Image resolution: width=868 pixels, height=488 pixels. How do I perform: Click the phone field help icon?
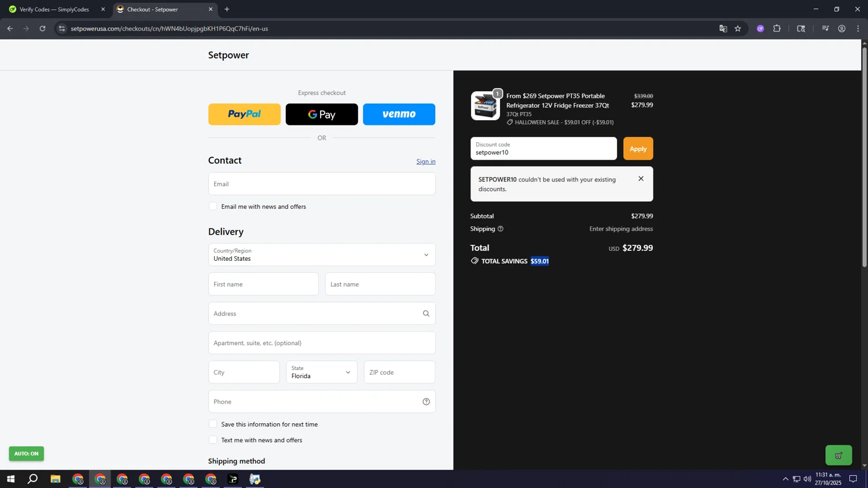click(x=426, y=402)
